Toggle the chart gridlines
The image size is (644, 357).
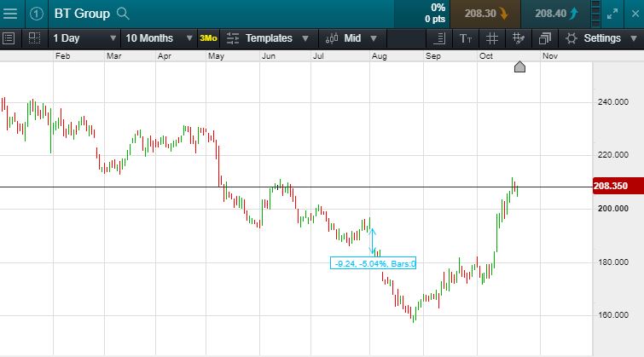click(x=491, y=38)
